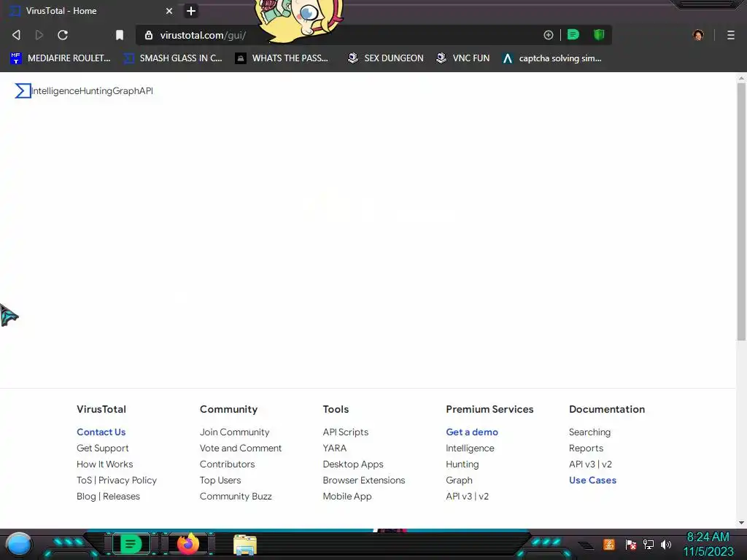
Task: Click the padlock site security icon
Action: [149, 35]
